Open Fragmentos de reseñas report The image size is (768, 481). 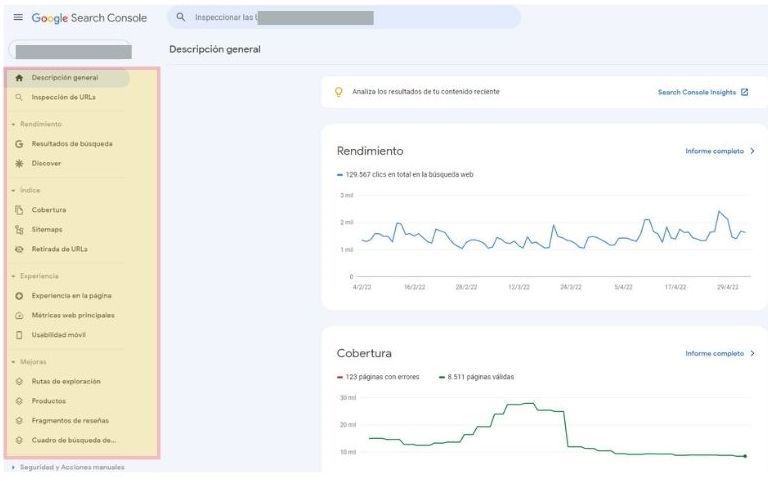(x=68, y=420)
